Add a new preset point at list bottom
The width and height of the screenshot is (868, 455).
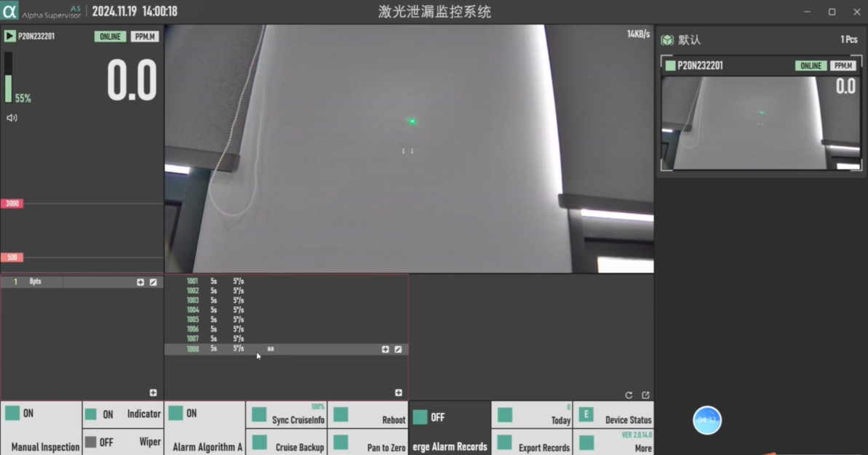399,392
